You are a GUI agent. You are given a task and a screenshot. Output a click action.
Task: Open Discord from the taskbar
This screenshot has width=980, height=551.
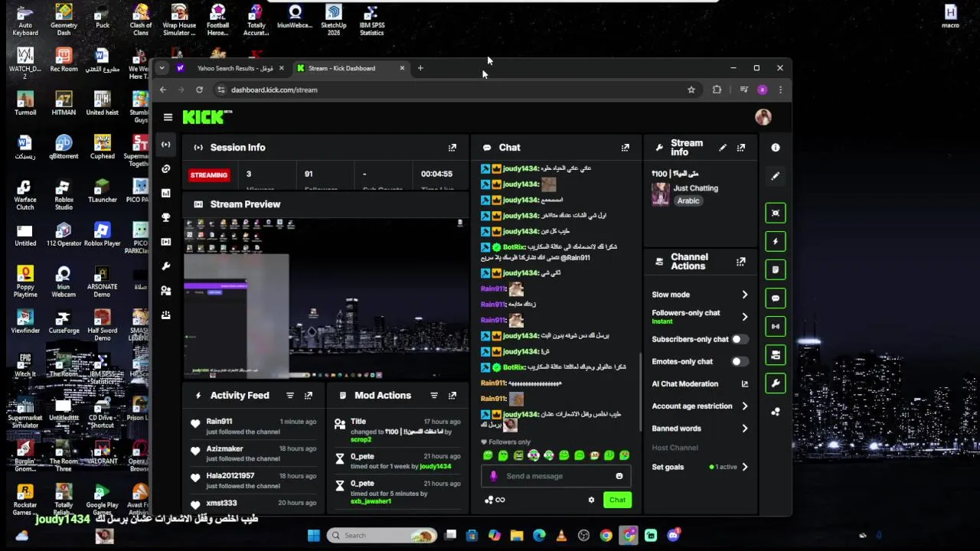(x=674, y=536)
